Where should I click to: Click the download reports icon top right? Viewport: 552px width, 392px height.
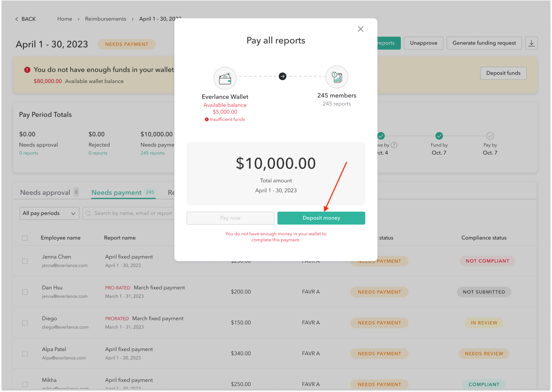click(531, 43)
